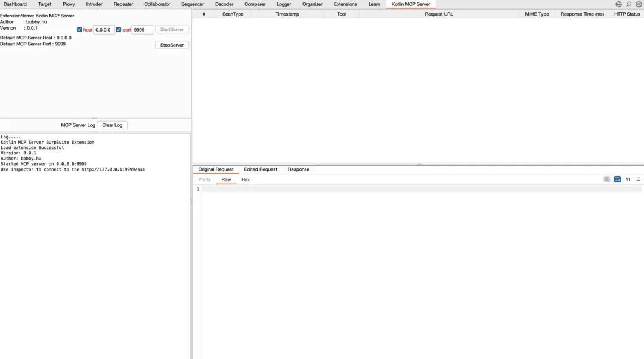Click the crossed-out eye icon in the editor toolbar
This screenshot has height=359, width=644.
(x=606, y=179)
